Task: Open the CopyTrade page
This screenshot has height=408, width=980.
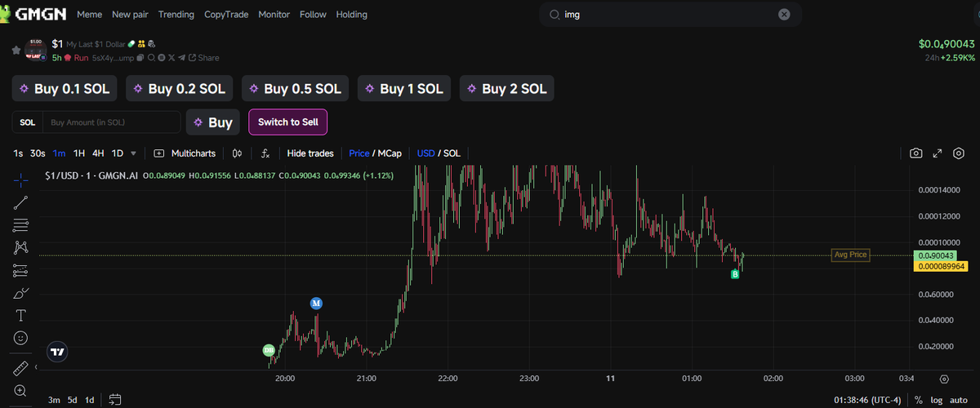Action: (226, 15)
